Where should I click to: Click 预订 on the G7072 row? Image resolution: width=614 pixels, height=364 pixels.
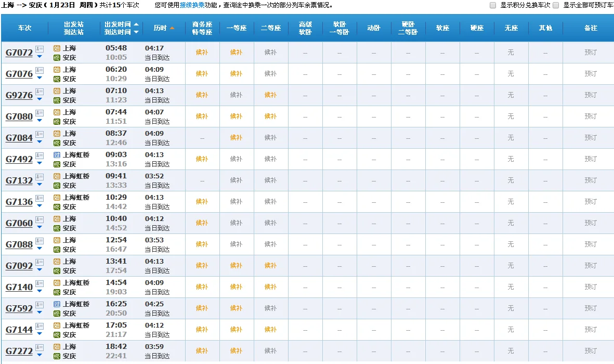[x=591, y=52]
